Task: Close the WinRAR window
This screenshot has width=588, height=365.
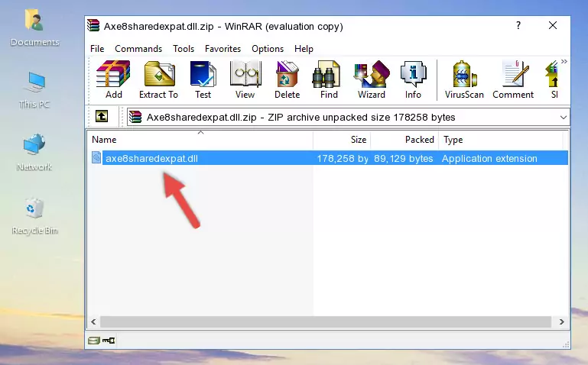Action: pyautogui.click(x=553, y=25)
